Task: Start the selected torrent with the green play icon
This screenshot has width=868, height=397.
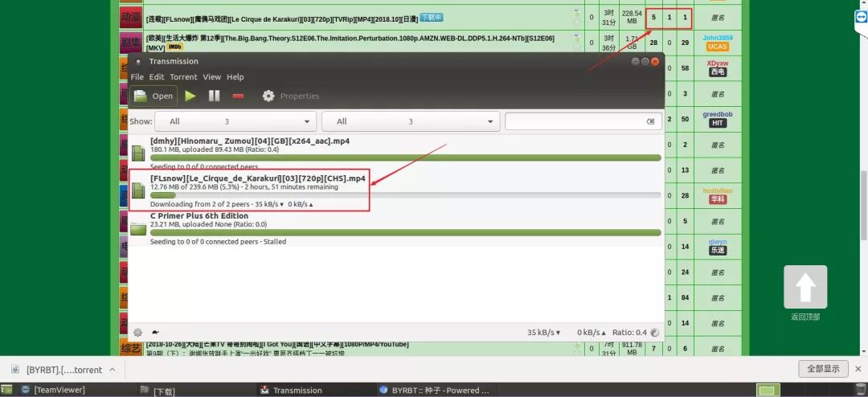Action: [x=190, y=96]
